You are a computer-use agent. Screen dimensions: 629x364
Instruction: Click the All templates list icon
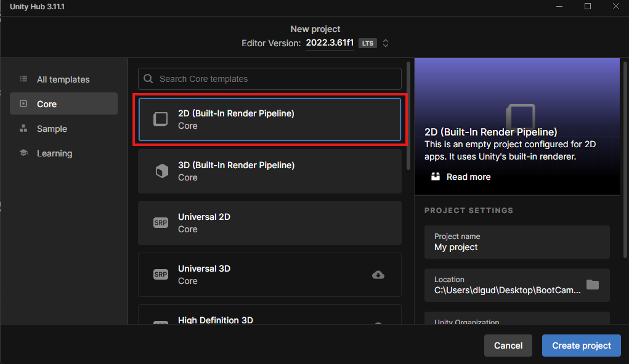pos(23,79)
